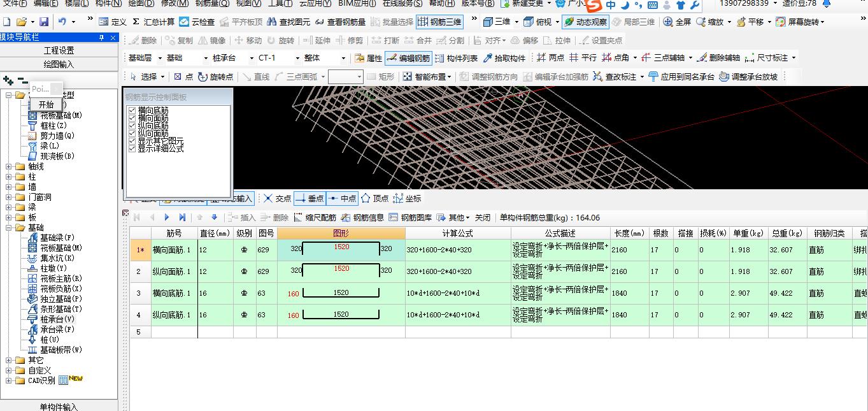Select the 拾取构件 pick component tool

click(x=504, y=58)
